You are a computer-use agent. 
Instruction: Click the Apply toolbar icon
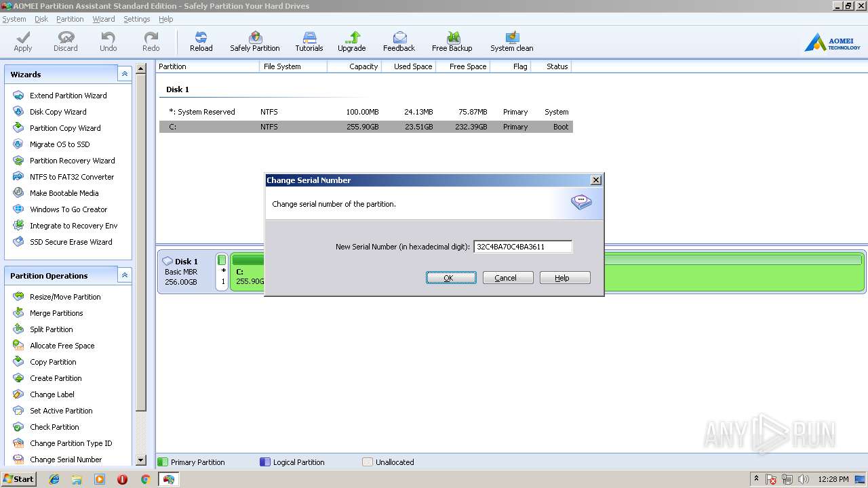(x=23, y=41)
